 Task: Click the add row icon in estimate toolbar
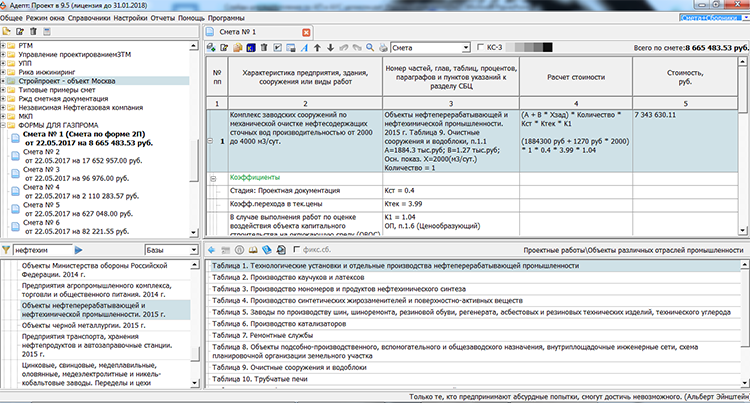pos(211,47)
